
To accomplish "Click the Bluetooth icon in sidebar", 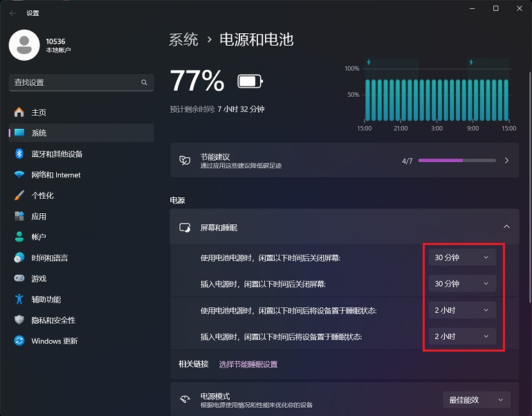I will click(19, 154).
